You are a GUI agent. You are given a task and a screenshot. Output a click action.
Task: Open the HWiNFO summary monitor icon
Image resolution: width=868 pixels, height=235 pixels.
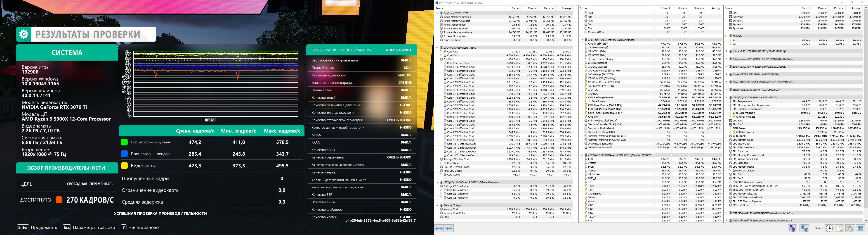(x=793, y=229)
